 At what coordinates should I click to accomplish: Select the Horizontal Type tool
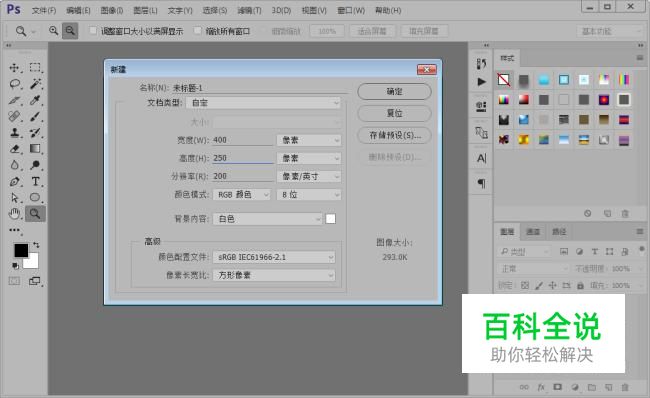click(35, 182)
